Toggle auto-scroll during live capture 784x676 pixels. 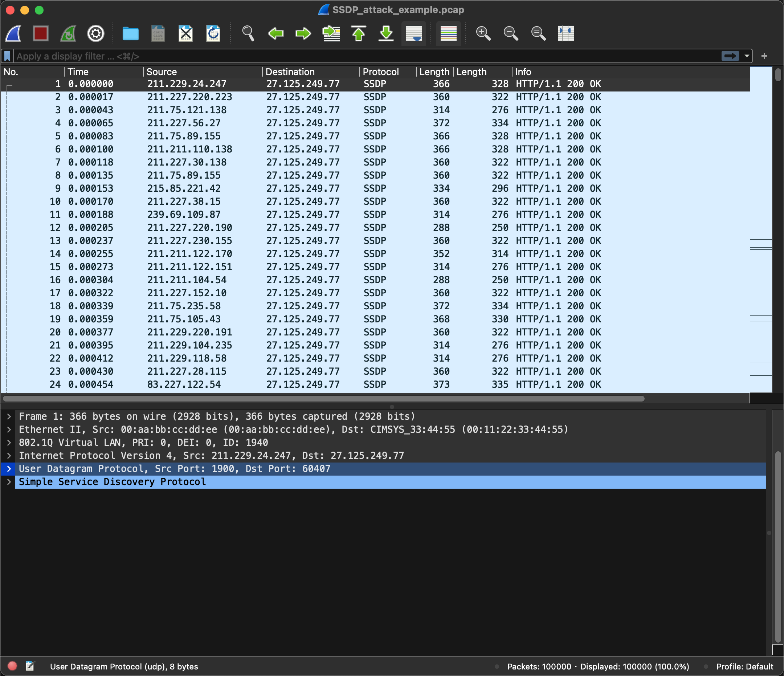[x=413, y=33]
